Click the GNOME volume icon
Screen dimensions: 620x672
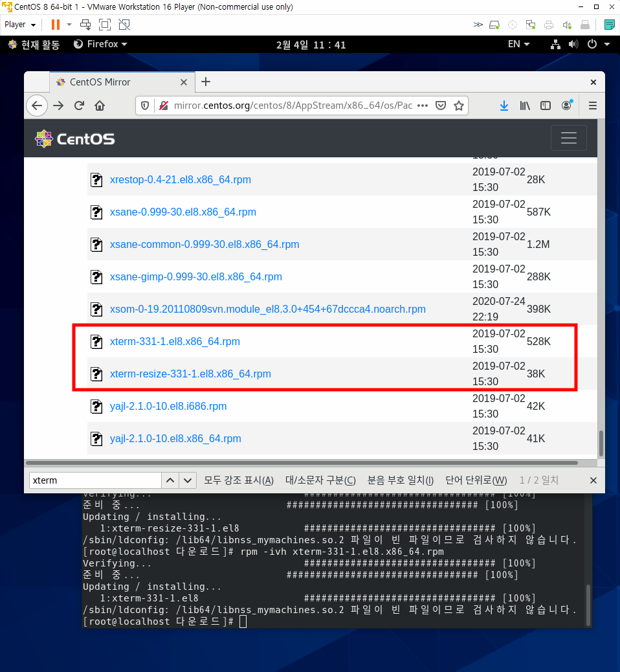pos(573,44)
